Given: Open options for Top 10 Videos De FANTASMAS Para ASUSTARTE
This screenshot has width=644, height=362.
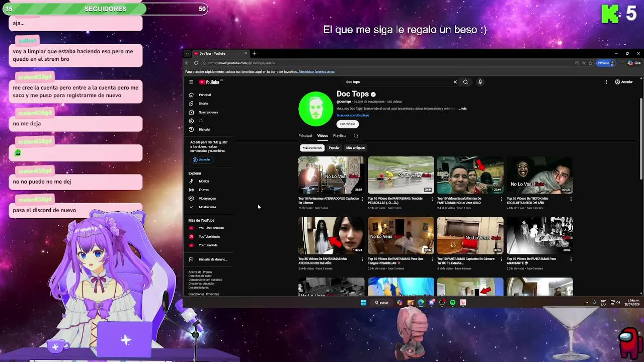Looking at the screenshot, I should tap(571, 259).
